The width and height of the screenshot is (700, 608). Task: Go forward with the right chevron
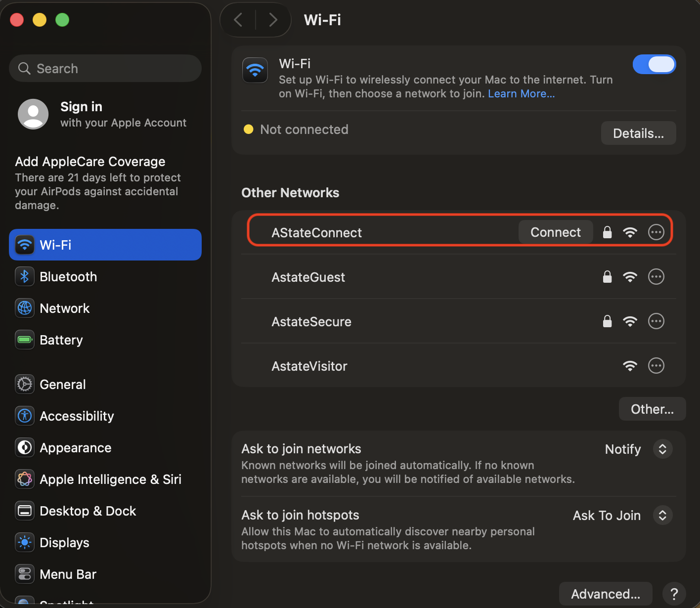point(273,20)
